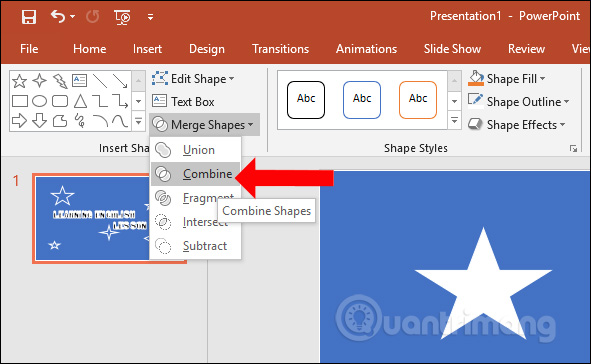
Task: Choose the rectangle shape
Action: [x=20, y=101]
